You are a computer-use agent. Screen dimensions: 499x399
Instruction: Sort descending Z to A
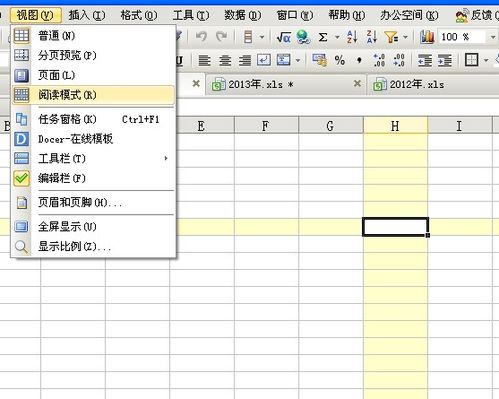[371, 37]
